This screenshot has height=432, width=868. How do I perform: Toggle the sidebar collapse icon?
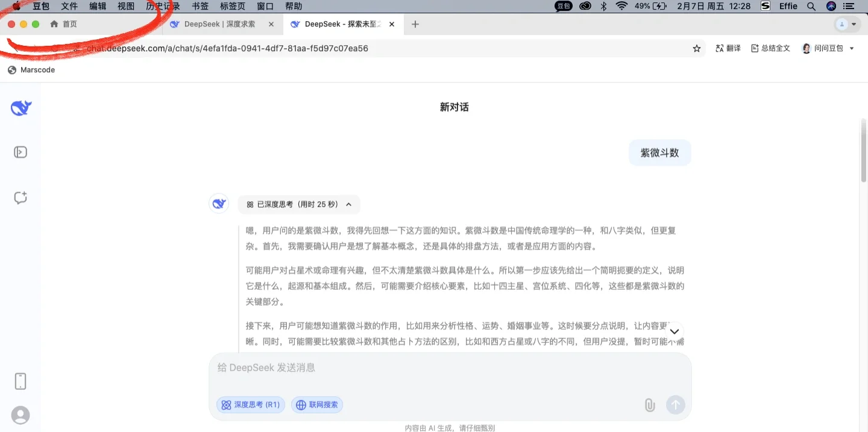pos(20,152)
